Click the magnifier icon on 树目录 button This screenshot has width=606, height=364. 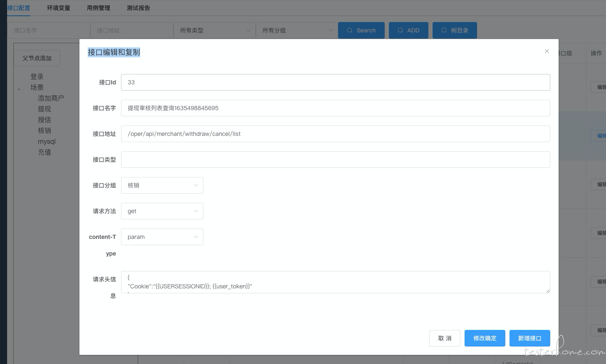[x=444, y=30]
